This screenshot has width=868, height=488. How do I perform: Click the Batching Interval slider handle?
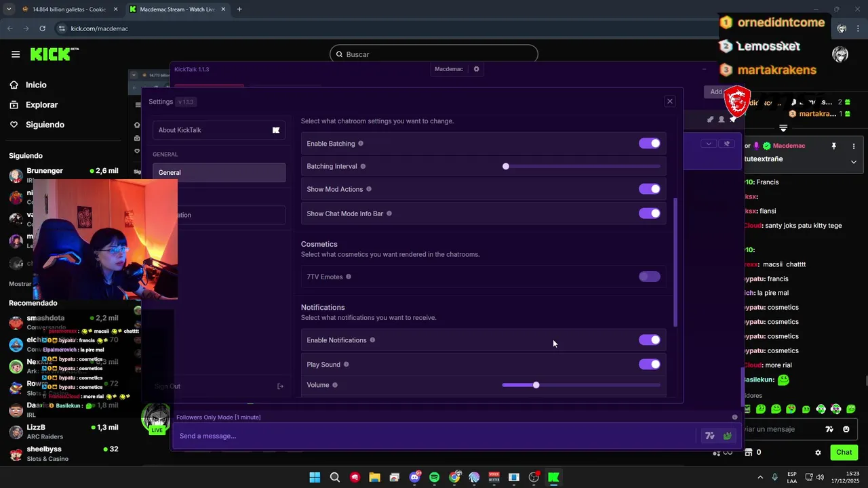pyautogui.click(x=506, y=167)
